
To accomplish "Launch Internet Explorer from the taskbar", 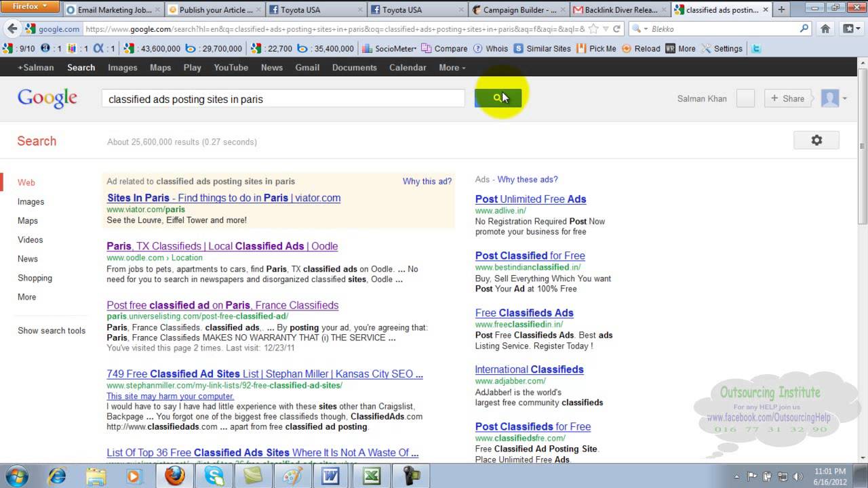I will tap(57, 476).
